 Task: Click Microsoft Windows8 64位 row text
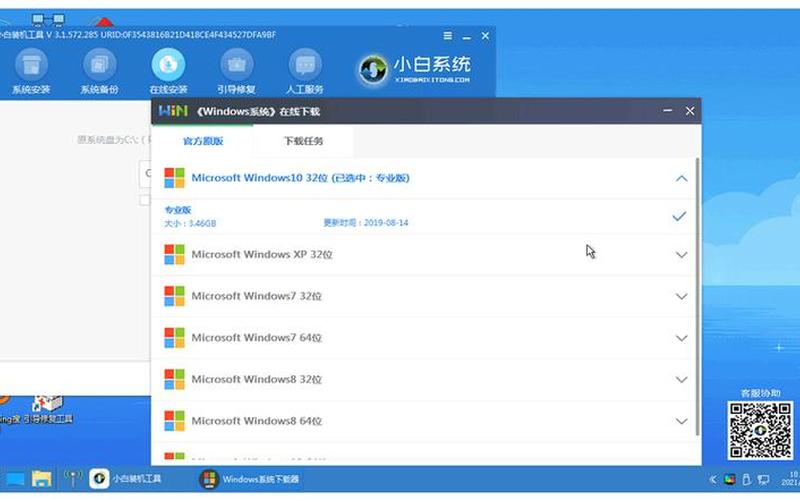click(x=257, y=421)
